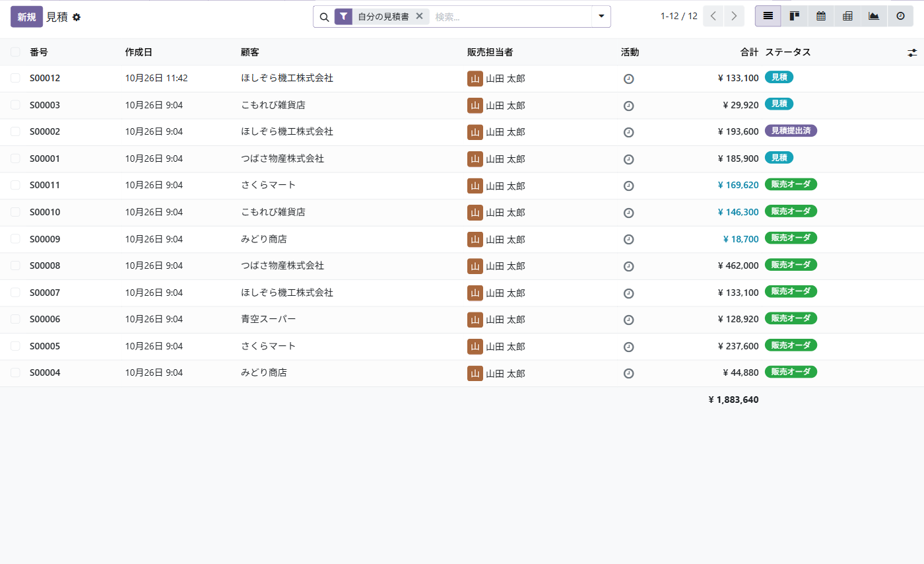This screenshot has height=564, width=924.
Task: Open the gear settings menu beside 見積
Action: (77, 17)
